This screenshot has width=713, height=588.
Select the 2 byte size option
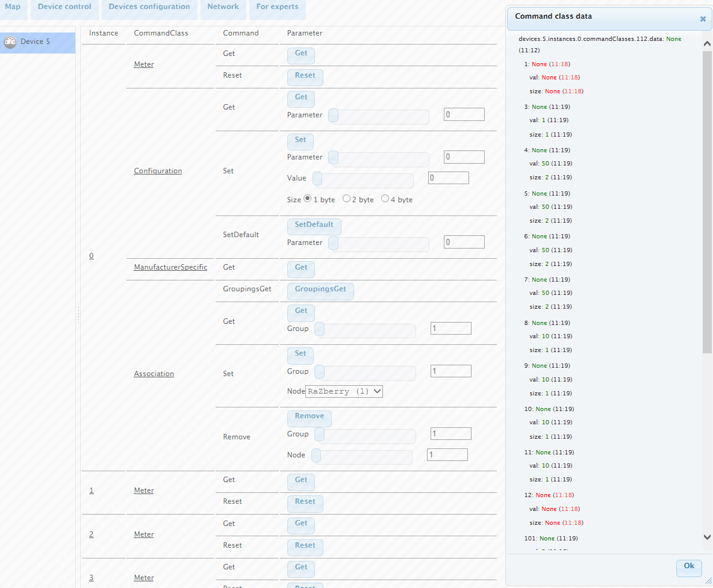pos(346,199)
